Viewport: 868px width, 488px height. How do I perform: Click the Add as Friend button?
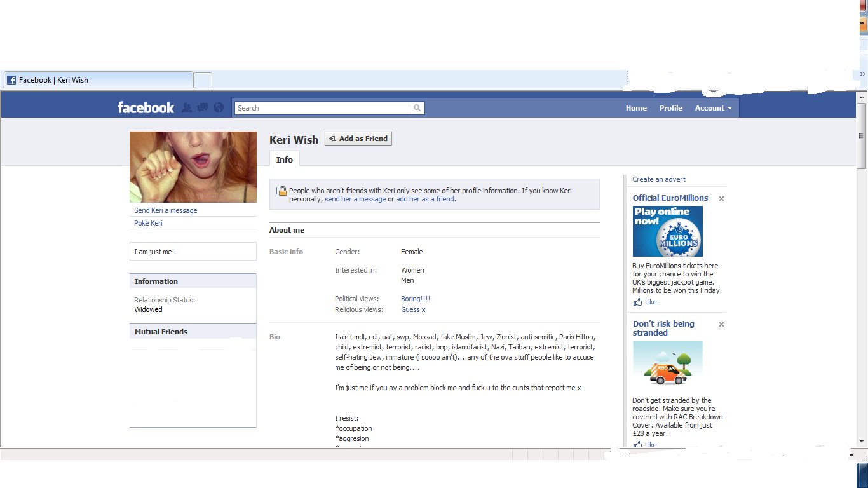coord(358,139)
